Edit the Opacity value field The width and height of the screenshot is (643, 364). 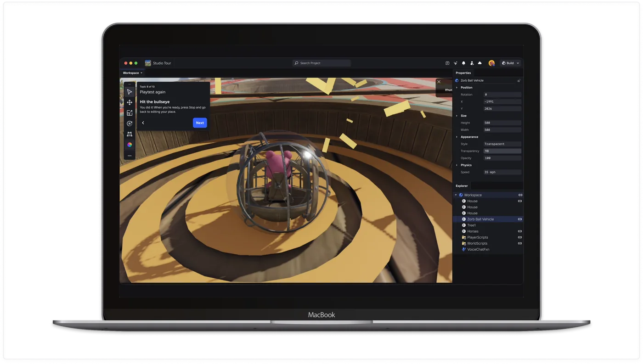(502, 158)
